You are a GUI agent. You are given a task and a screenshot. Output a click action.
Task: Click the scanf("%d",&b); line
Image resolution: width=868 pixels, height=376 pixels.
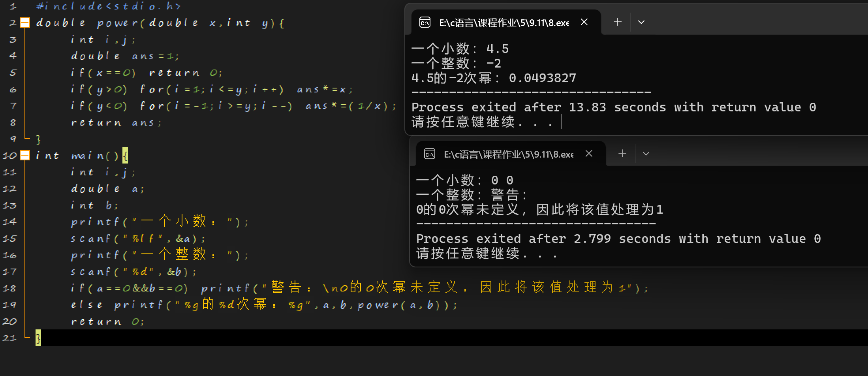133,272
